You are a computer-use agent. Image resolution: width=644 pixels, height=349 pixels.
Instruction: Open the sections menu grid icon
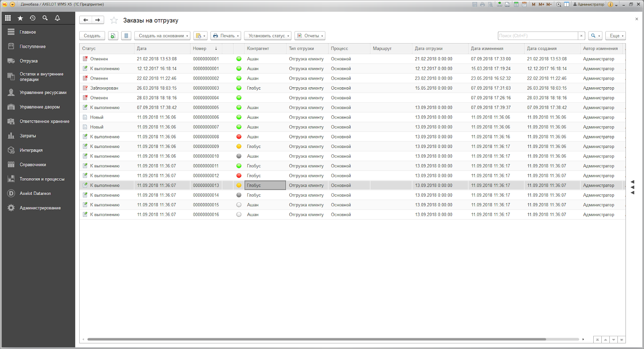(x=8, y=18)
